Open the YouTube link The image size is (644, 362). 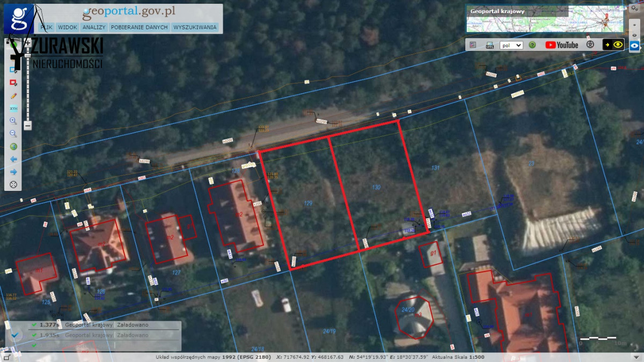(561, 45)
